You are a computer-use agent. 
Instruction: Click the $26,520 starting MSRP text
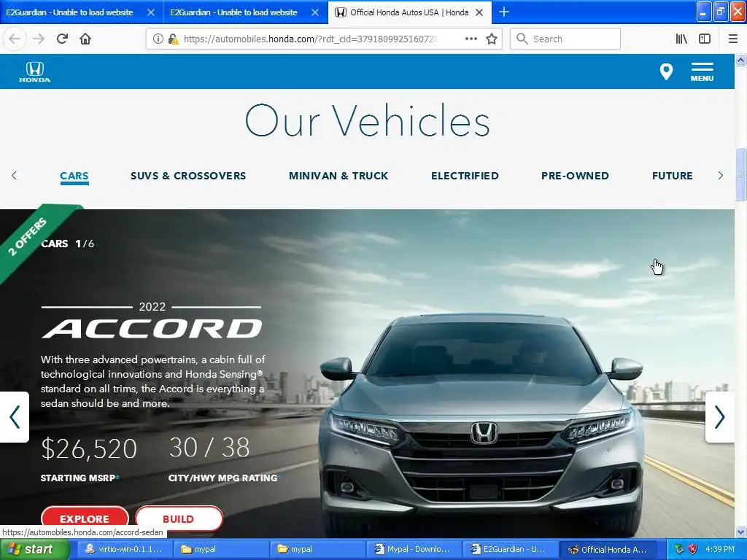click(89, 448)
